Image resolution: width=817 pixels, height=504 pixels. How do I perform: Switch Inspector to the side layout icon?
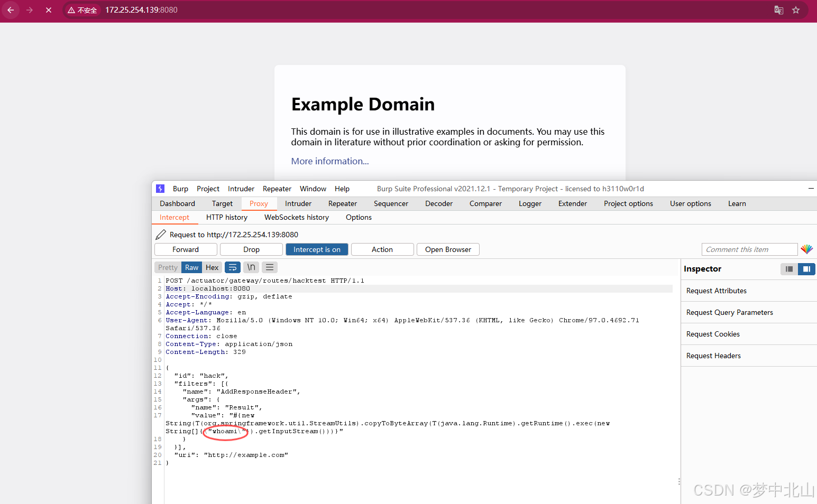[806, 269]
